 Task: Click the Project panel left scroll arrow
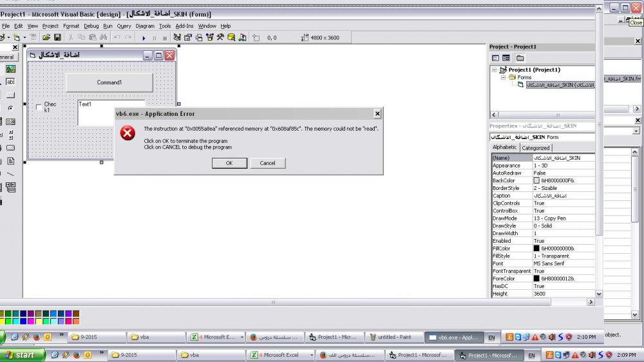tap(494, 115)
